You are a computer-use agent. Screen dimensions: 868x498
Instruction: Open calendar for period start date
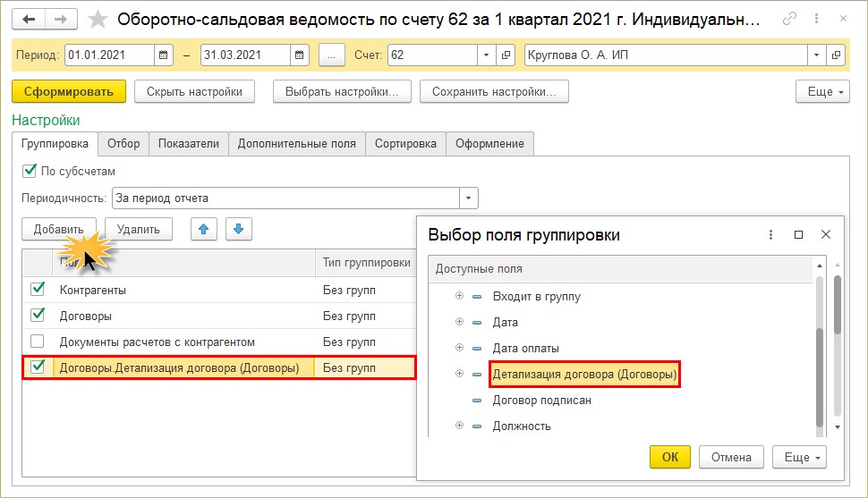[164, 55]
